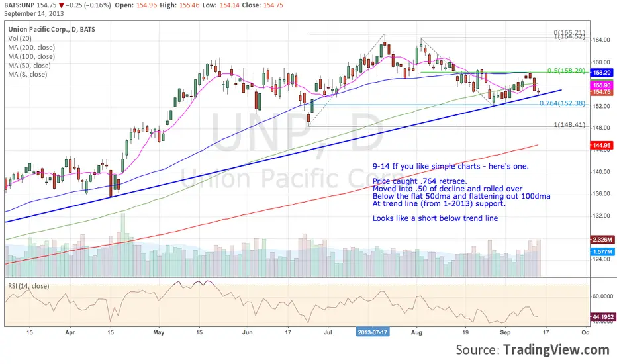Viewport: 617px width, 364px height.
Task: Click the 'Price caught .764 retrace.' annotation
Action: (420, 181)
